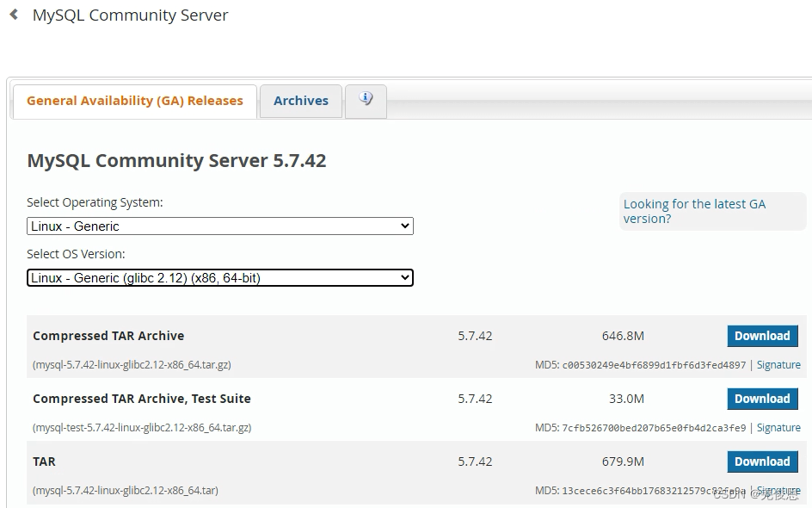Open the Archives tab
The width and height of the screenshot is (812, 508).
tap(301, 101)
